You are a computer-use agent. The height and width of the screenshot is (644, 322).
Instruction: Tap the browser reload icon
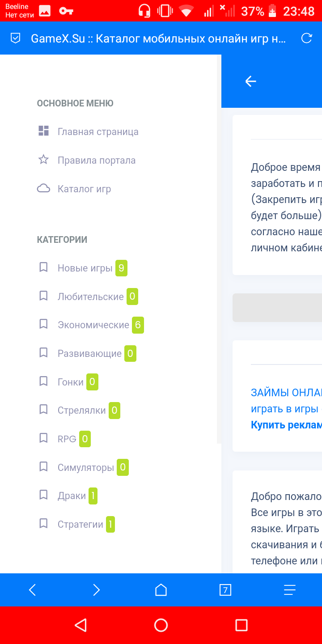pos(306,38)
